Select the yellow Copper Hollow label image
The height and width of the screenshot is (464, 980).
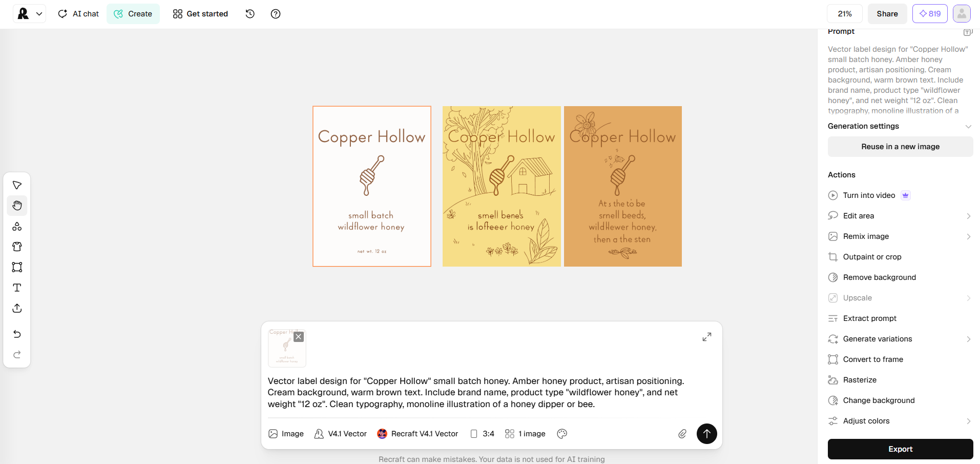point(502,186)
